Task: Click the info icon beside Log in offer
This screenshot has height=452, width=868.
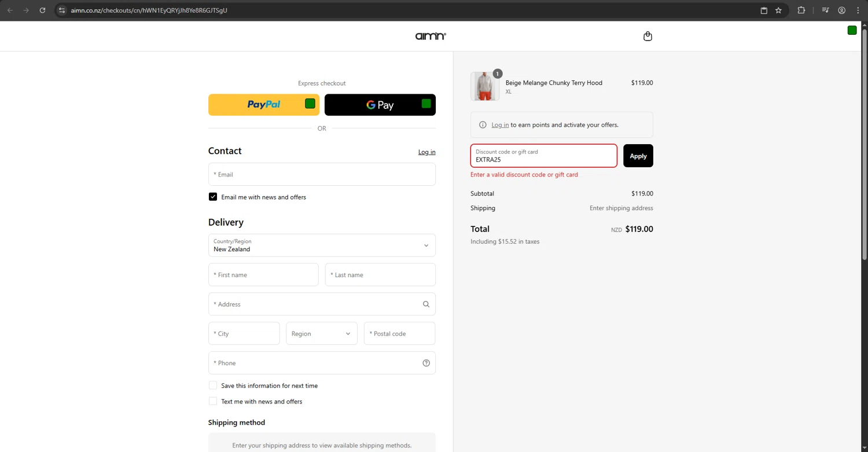Action: [483, 125]
